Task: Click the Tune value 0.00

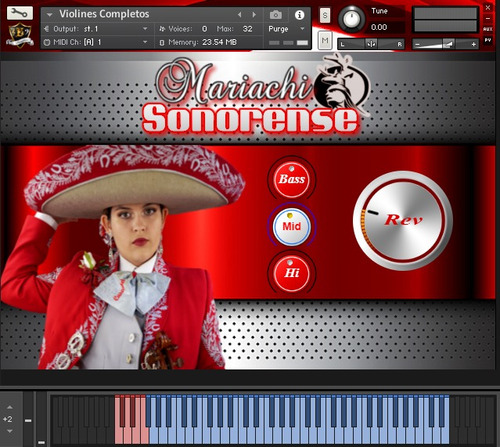Action: pyautogui.click(x=379, y=27)
